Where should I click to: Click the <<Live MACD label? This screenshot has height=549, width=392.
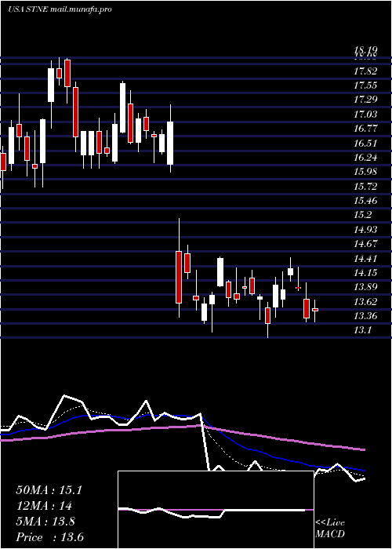(x=330, y=529)
